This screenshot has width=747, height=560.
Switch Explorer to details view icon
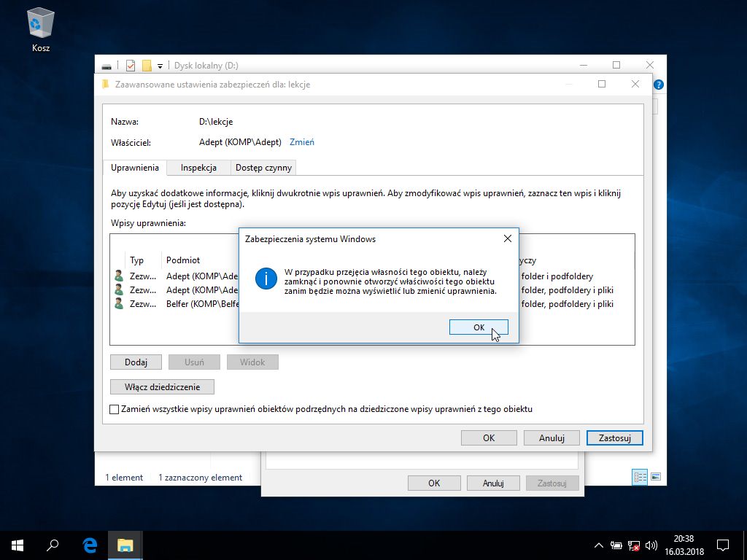pos(639,477)
